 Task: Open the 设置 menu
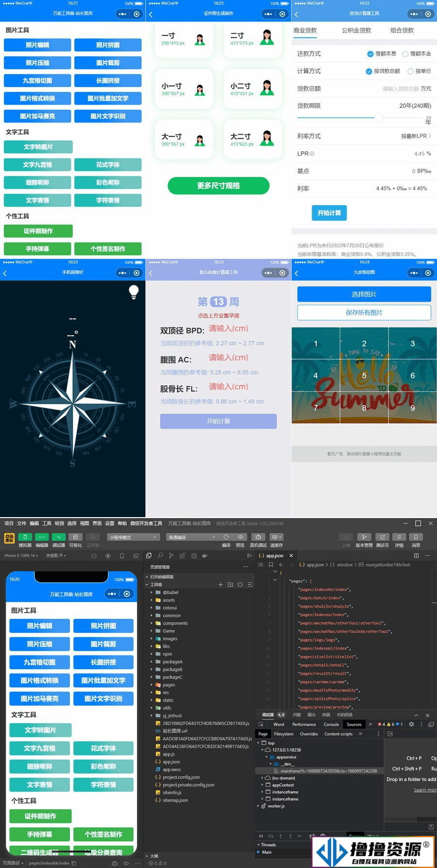[110, 523]
